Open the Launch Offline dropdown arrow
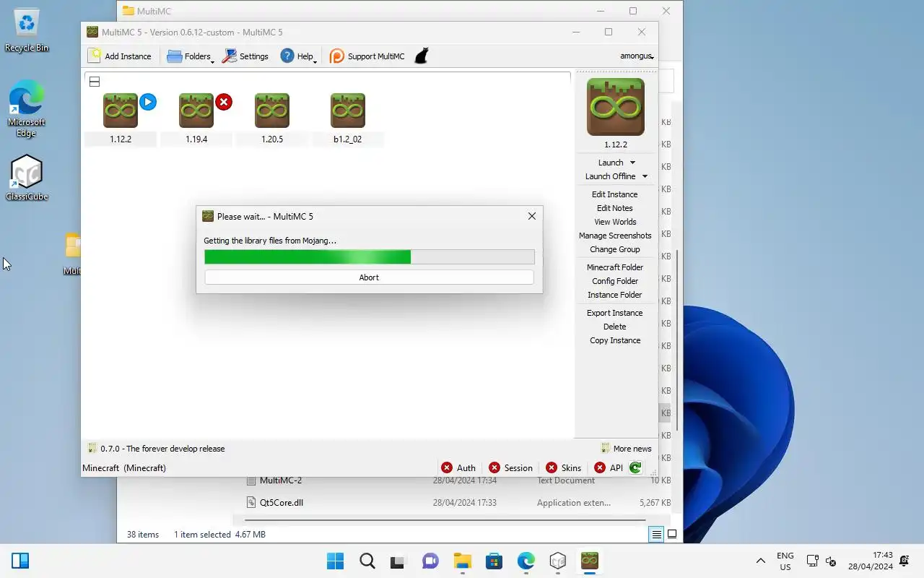924x578 pixels. (645, 176)
